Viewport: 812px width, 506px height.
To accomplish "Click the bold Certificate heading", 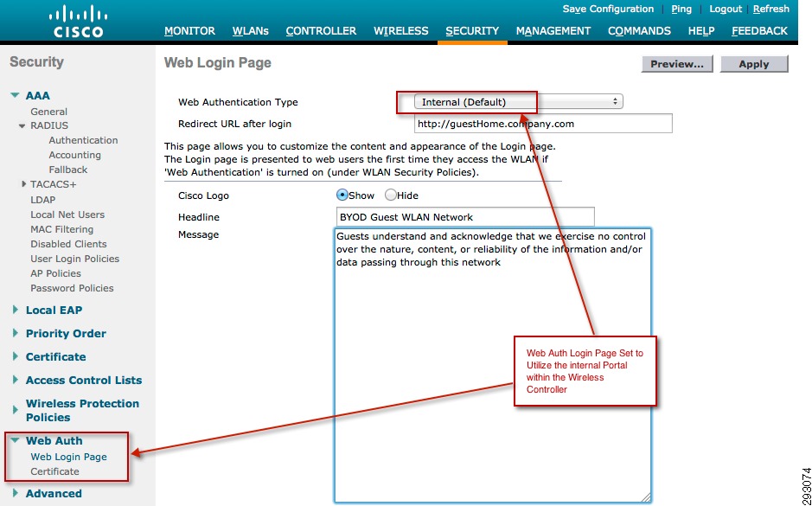I will pyautogui.click(x=56, y=356).
